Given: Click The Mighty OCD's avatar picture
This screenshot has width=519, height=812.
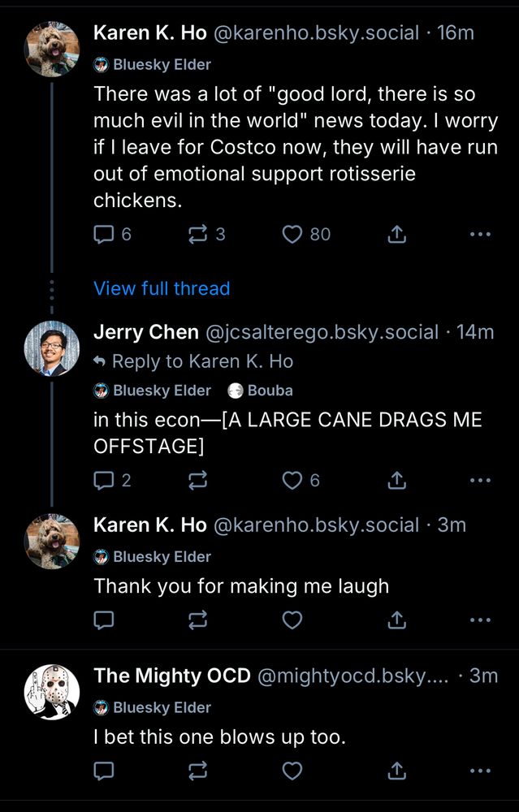Looking at the screenshot, I should coord(51,691).
